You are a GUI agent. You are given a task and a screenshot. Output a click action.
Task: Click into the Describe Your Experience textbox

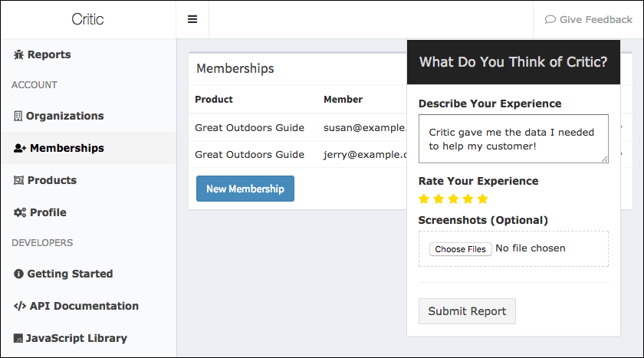click(514, 139)
